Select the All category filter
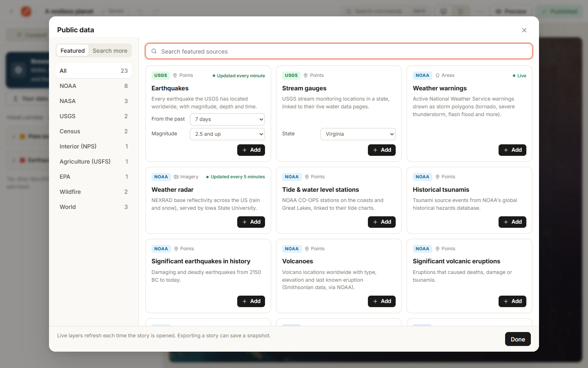 click(94, 71)
